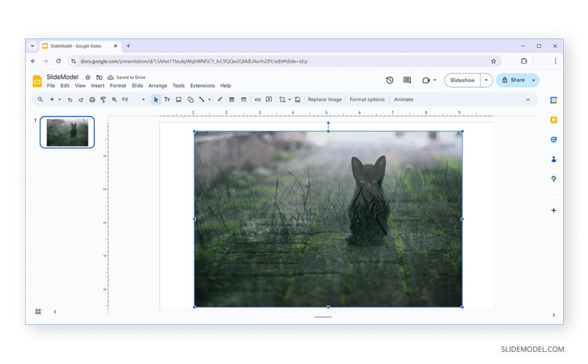Select the line tool

(x=202, y=100)
